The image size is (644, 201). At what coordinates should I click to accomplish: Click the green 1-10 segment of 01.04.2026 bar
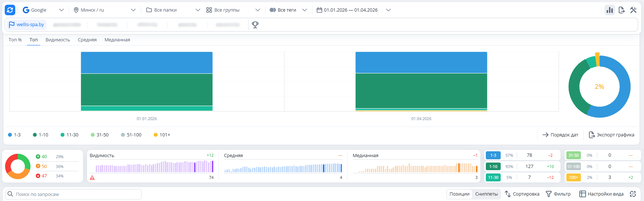tap(421, 91)
